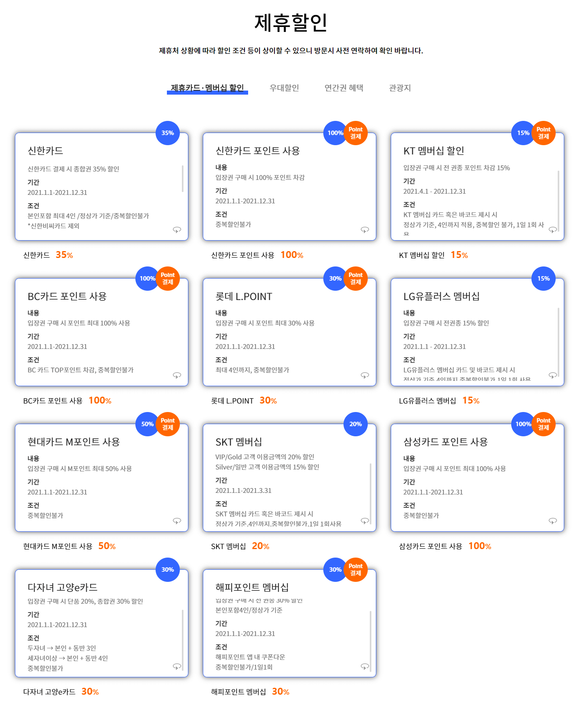Click the speech bubble on 삼성카드 포인트 사용 card
588x708 pixels.
(553, 521)
